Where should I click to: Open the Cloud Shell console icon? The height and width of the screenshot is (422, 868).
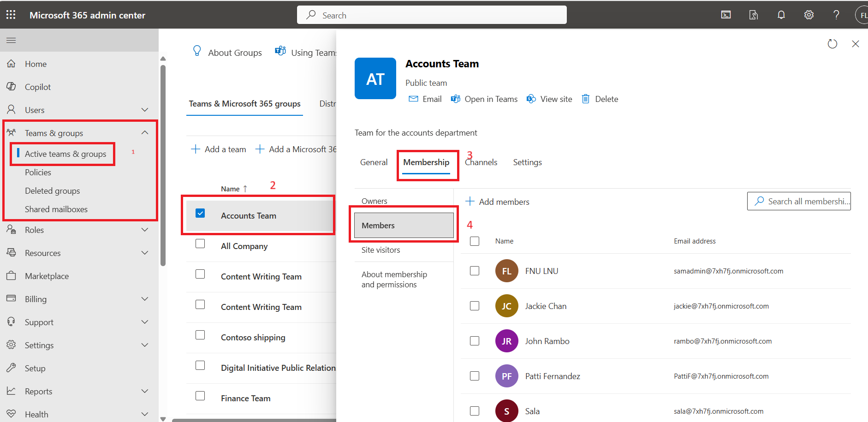(x=725, y=15)
